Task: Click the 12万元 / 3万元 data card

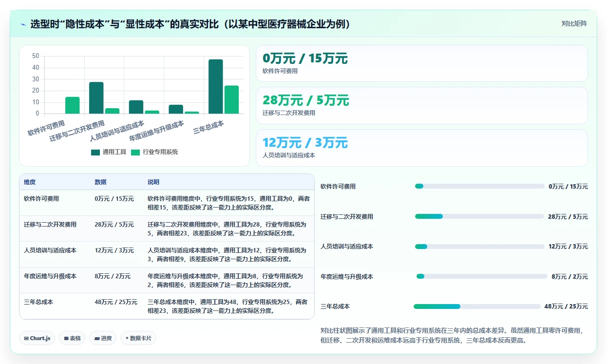Action: 421,148
